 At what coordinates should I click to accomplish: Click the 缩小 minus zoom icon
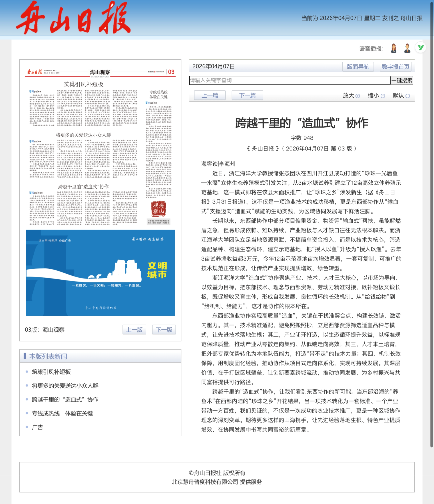pyautogui.click(x=383, y=96)
